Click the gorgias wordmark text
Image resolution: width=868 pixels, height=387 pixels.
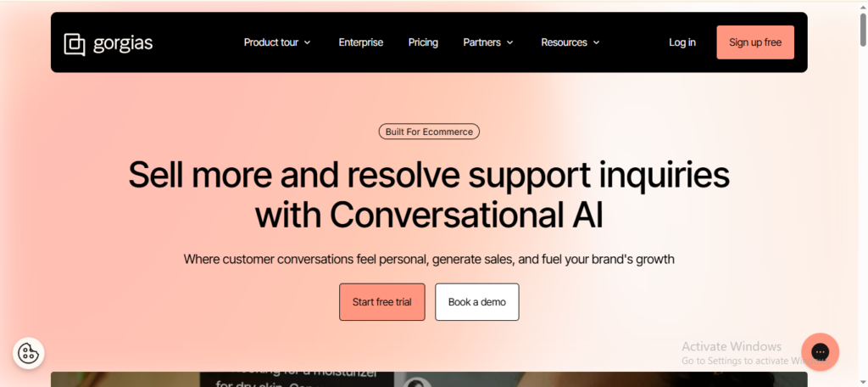(x=123, y=42)
